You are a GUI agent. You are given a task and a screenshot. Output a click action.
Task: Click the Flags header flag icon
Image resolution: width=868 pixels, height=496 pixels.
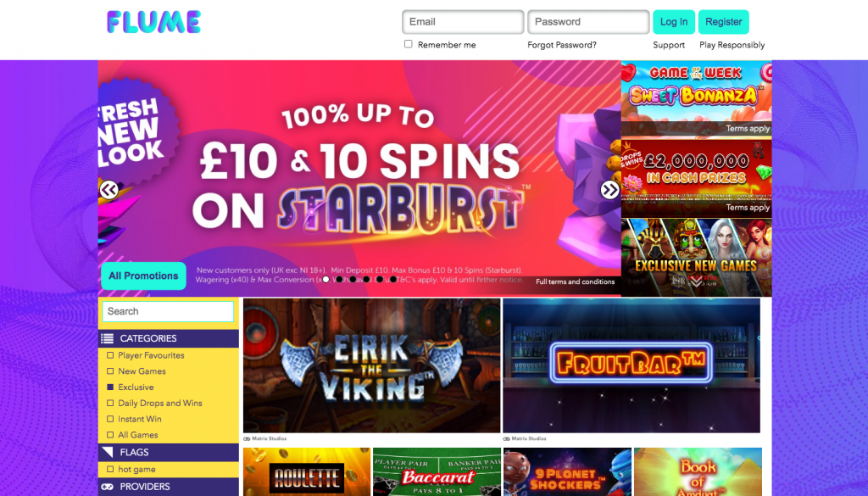(108, 452)
